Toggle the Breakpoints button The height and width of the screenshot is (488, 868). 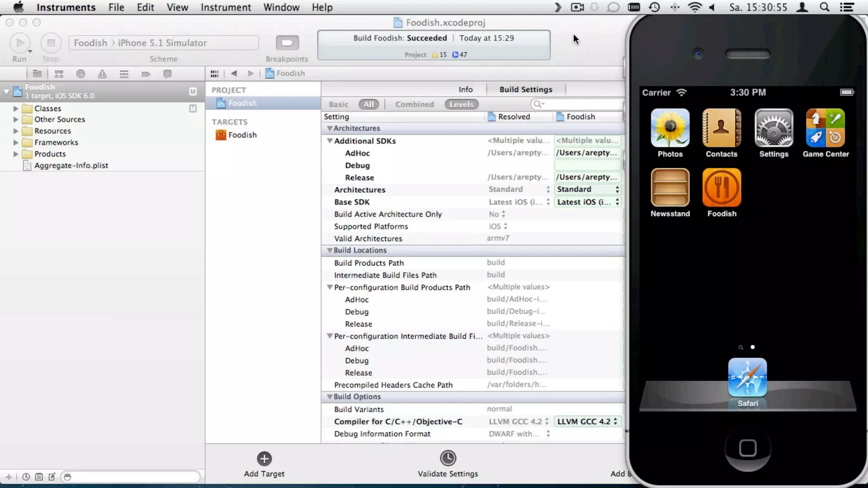pyautogui.click(x=287, y=43)
